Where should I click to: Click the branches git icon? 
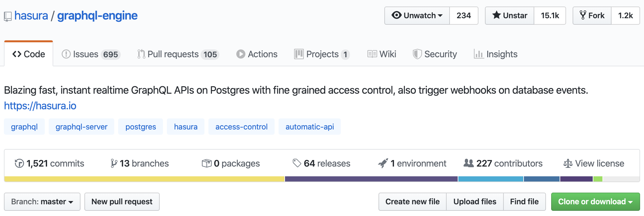114,163
